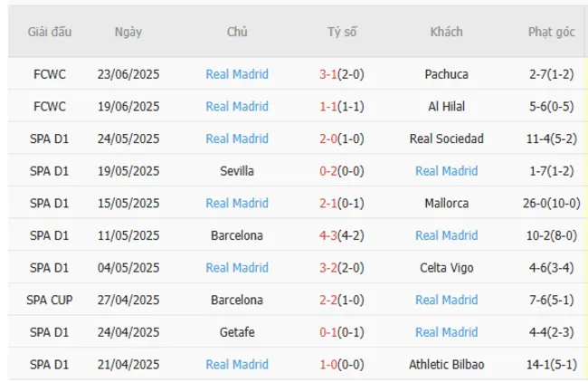Click Barcelona in the 11/05/2025 row
The height and width of the screenshot is (382, 588).
(x=237, y=235)
